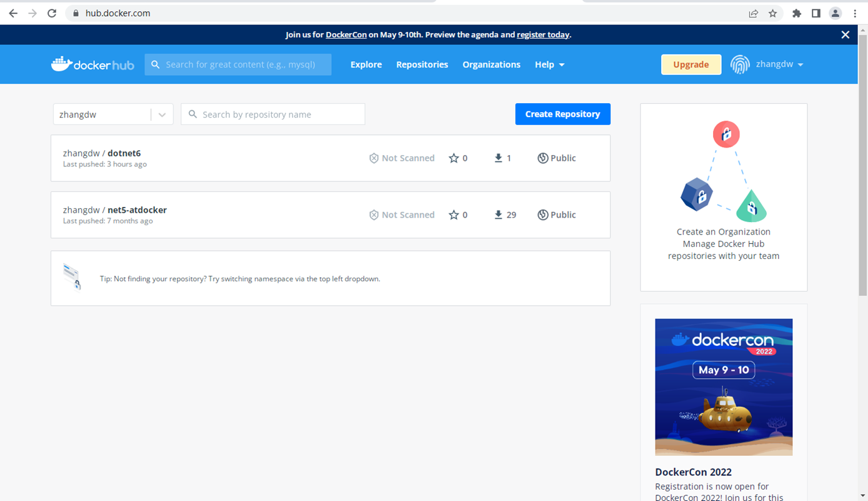This screenshot has width=868, height=501.
Task: Open the zhangdw namespace dropdown
Action: [113, 114]
